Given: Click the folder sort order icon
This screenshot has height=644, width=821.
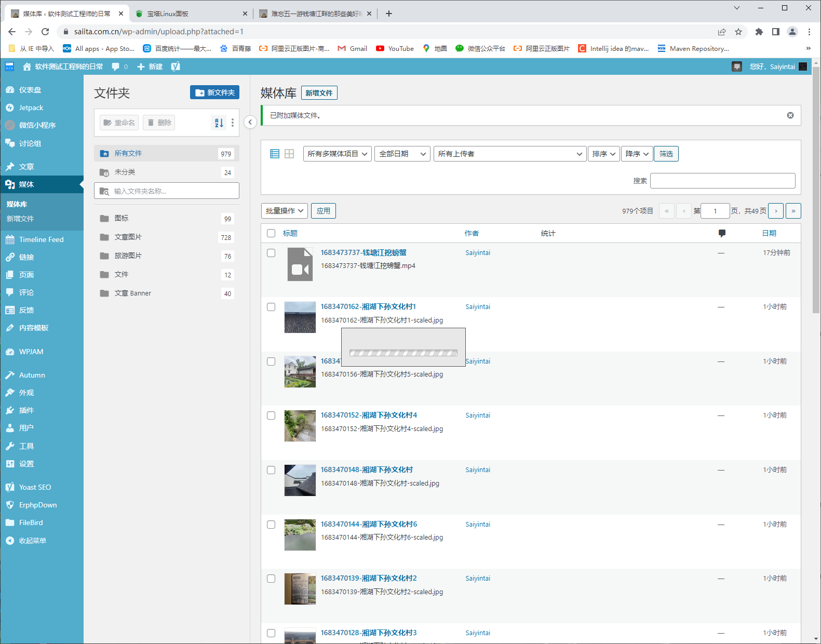Looking at the screenshot, I should click(219, 123).
